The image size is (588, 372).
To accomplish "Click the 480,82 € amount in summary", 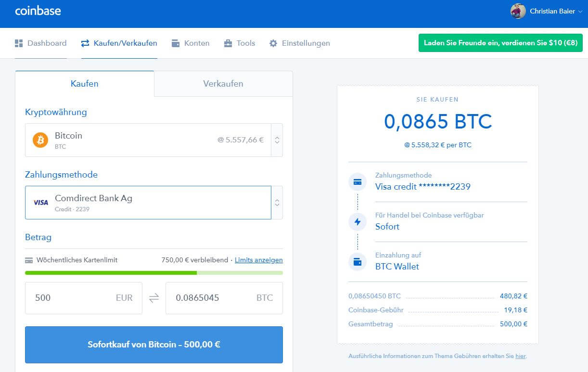I will (x=514, y=296).
